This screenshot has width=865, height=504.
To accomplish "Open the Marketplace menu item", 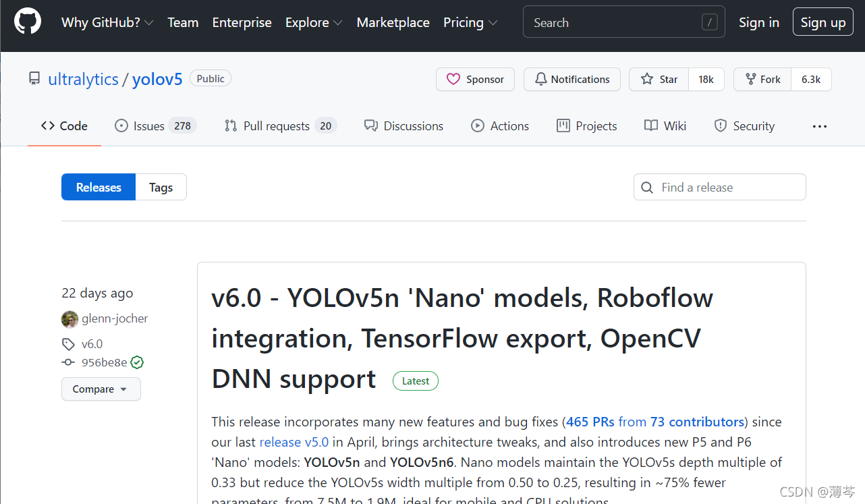I will click(393, 22).
